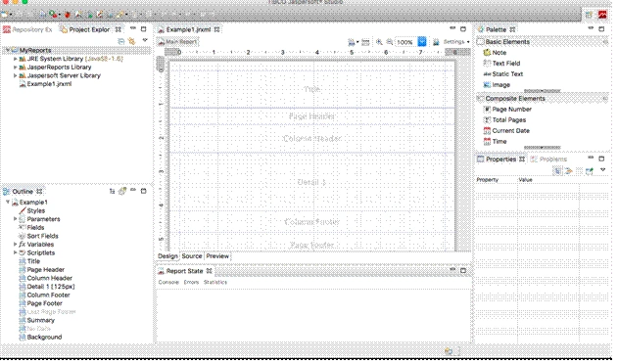Click the icon left of Settings
Screen dimensions: 618x364
pos(436,42)
